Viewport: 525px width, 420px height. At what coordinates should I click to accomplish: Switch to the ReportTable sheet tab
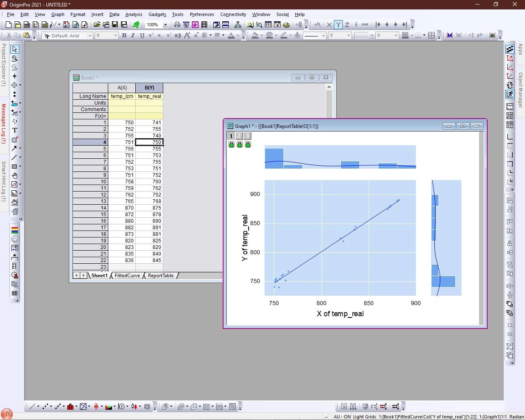[160, 276]
